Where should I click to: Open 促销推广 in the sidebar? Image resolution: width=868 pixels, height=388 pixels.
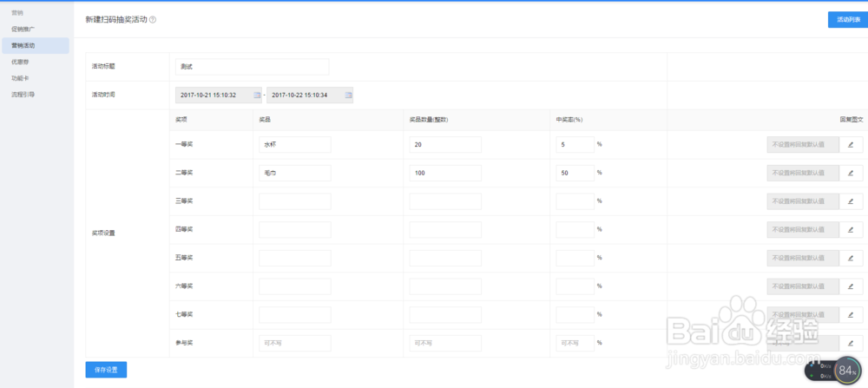click(x=23, y=30)
